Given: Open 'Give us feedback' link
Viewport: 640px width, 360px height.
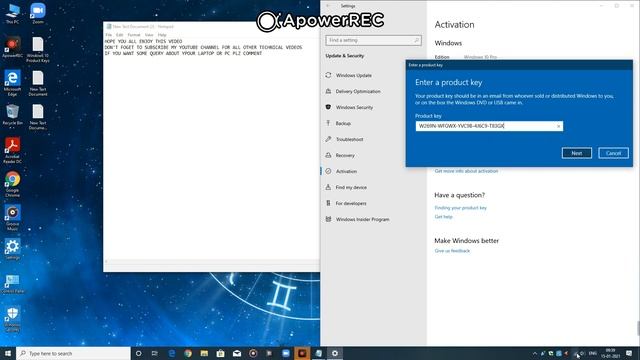Looking at the screenshot, I should 452,251.
